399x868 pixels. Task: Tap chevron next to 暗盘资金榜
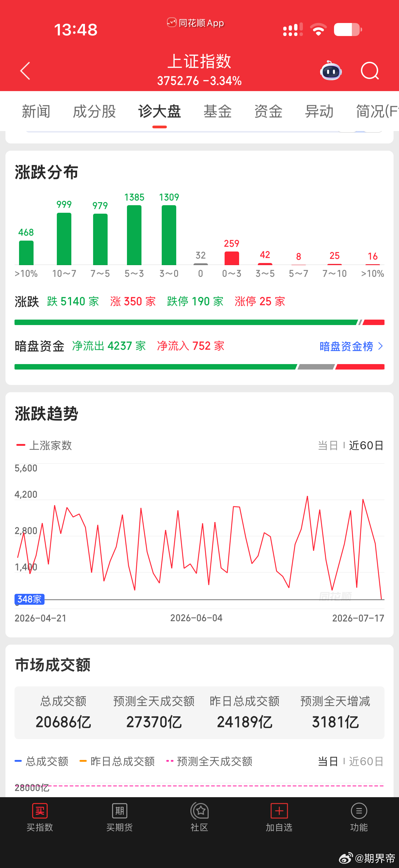coord(381,346)
